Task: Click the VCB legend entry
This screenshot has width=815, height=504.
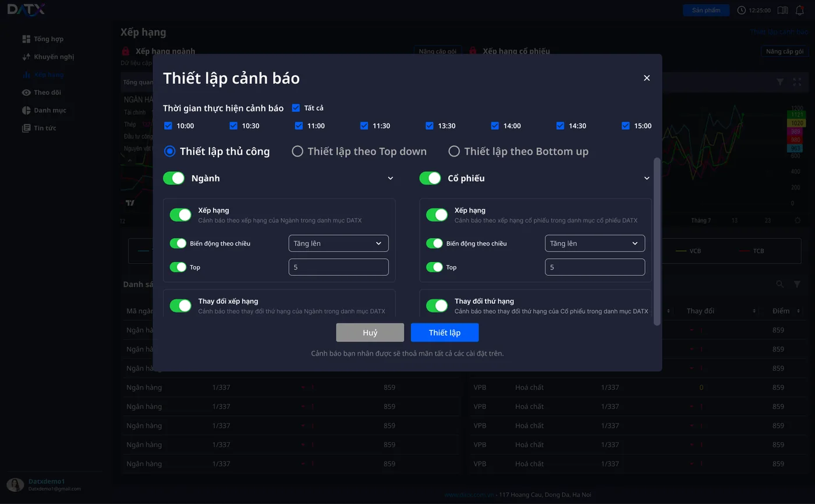Action: tap(688, 251)
